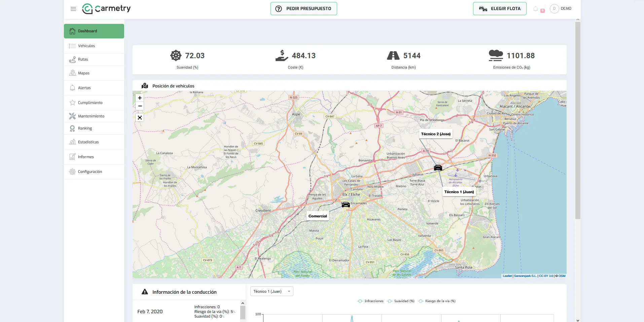Click the PEDIR PRESUPUESTO button

[x=303, y=9]
